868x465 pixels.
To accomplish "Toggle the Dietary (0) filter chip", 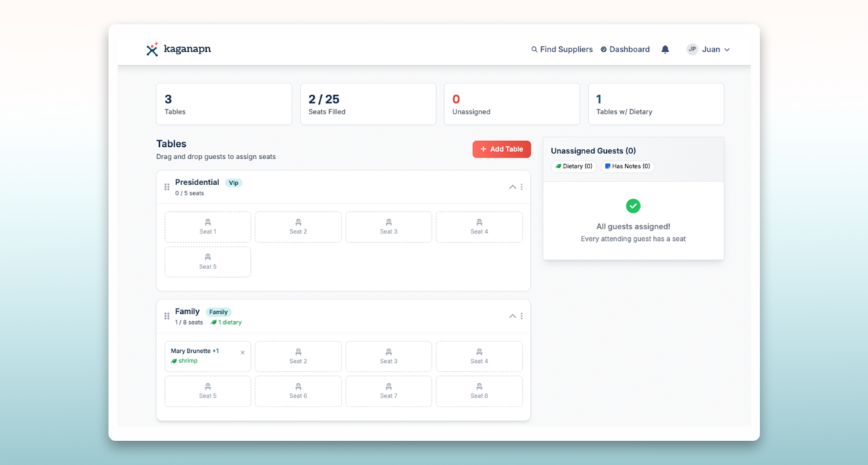I will 573,166.
